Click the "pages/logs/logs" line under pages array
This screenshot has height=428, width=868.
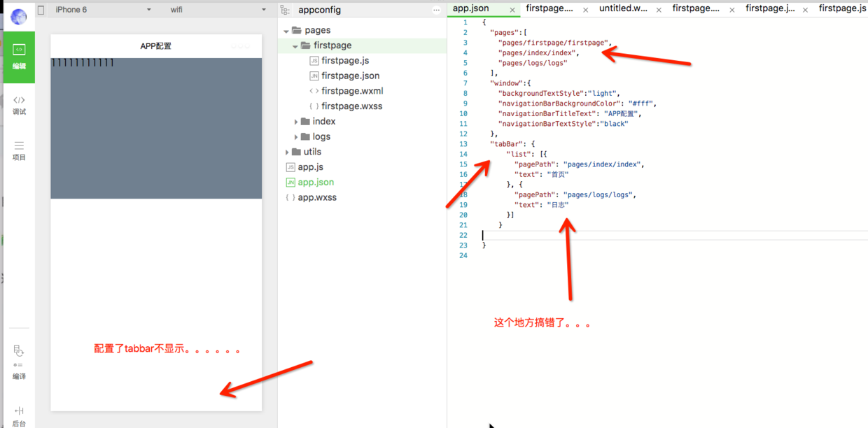tap(533, 63)
